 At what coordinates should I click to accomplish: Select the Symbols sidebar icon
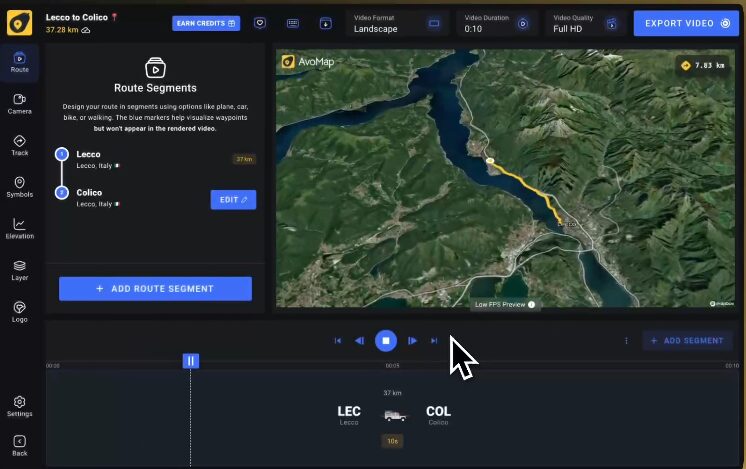[x=19, y=187]
